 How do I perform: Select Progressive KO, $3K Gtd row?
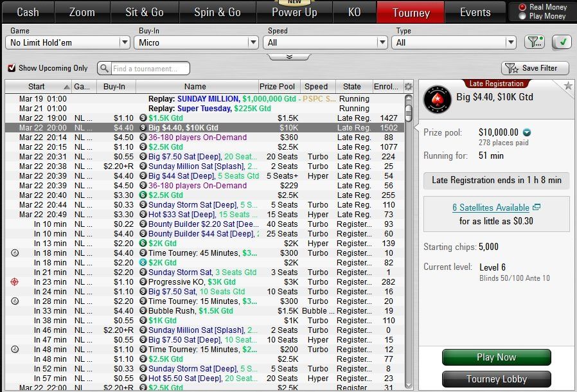tap(204, 282)
